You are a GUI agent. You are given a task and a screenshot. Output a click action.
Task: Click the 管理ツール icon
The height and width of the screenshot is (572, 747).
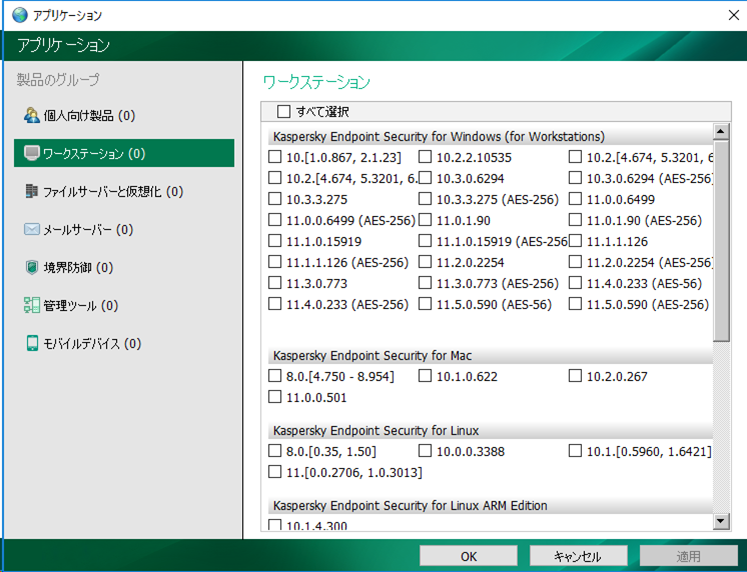tap(31, 305)
